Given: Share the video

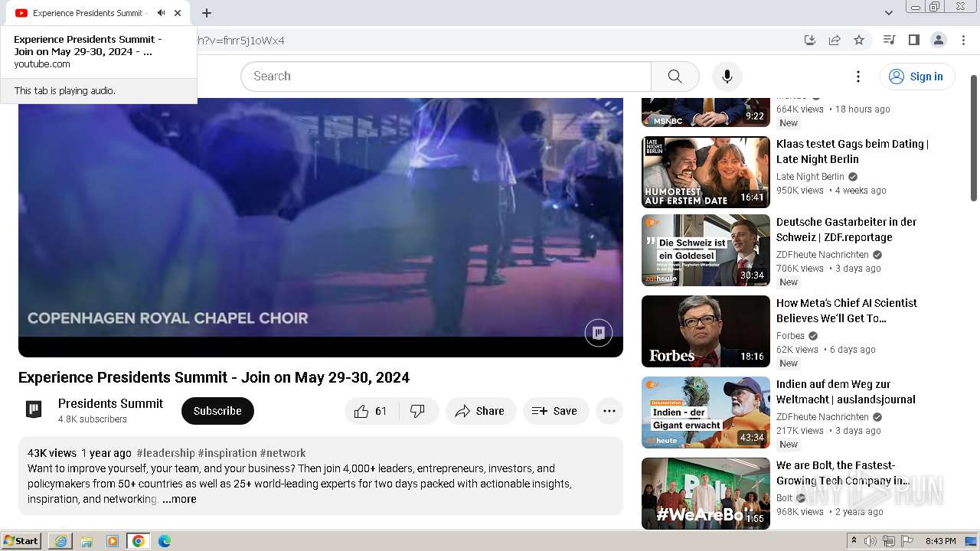Looking at the screenshot, I should pyautogui.click(x=481, y=411).
